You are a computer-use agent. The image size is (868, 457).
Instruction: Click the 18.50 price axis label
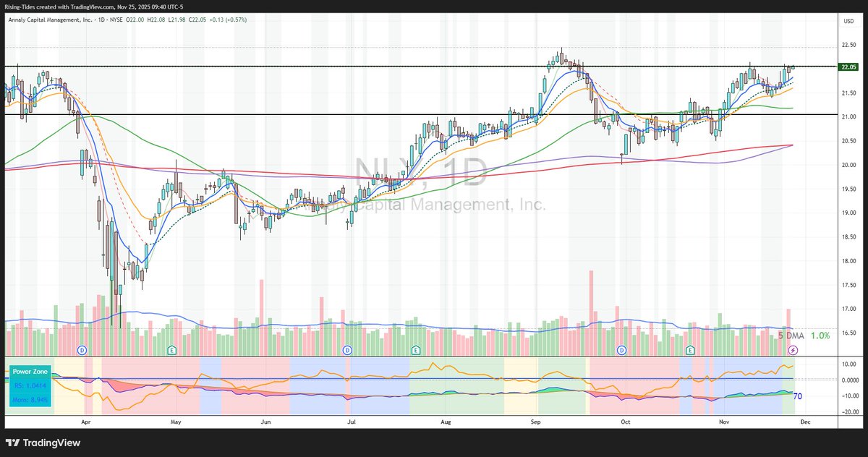point(848,236)
